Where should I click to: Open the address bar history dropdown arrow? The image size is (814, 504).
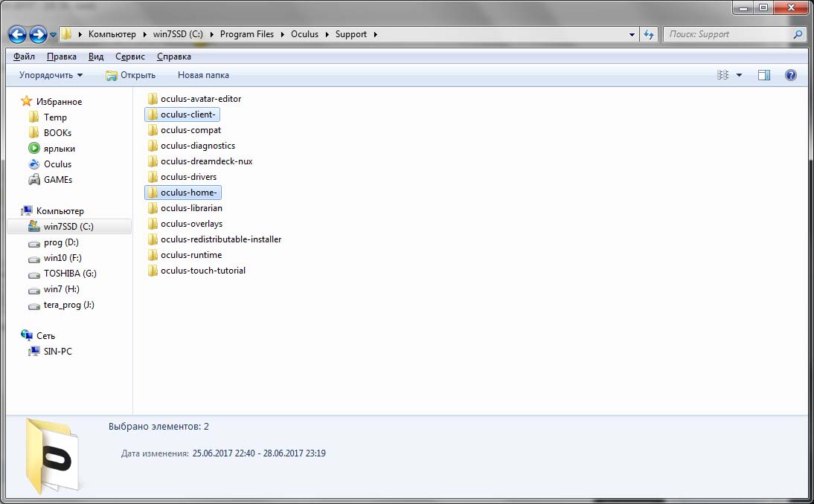coord(632,35)
